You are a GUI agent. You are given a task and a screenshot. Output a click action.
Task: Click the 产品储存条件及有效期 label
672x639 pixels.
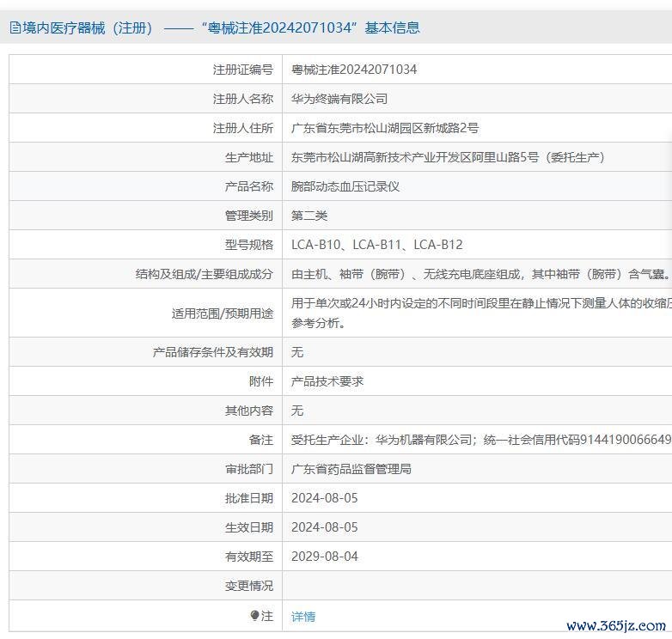point(212,352)
